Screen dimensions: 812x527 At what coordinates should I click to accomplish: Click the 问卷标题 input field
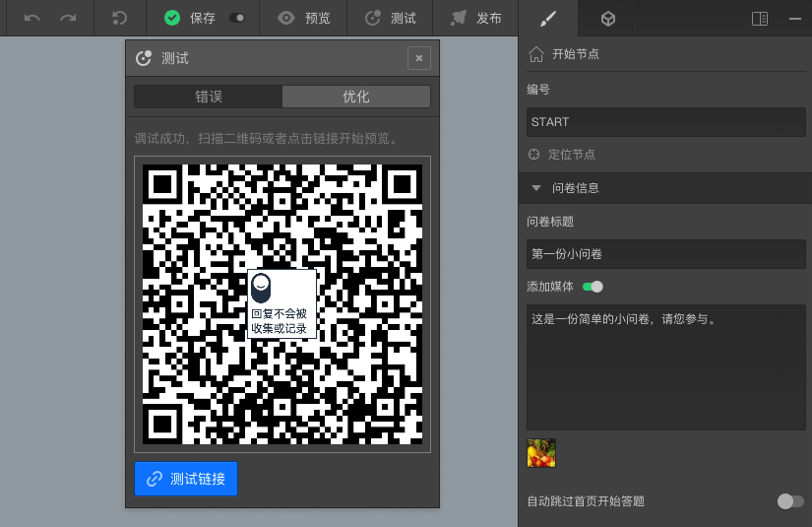(666, 254)
